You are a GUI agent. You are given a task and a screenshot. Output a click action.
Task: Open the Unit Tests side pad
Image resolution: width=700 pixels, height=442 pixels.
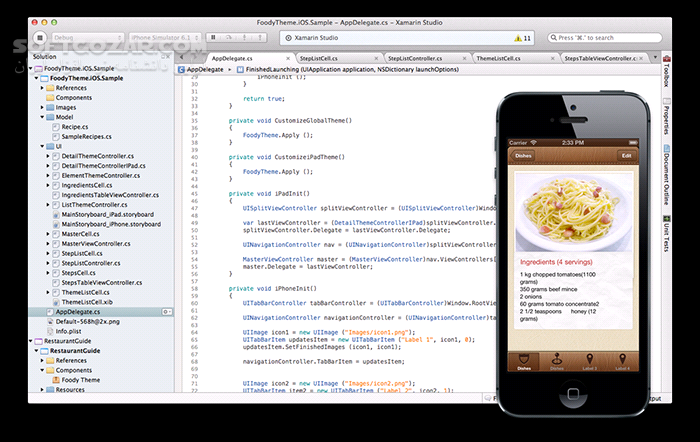coord(667,234)
